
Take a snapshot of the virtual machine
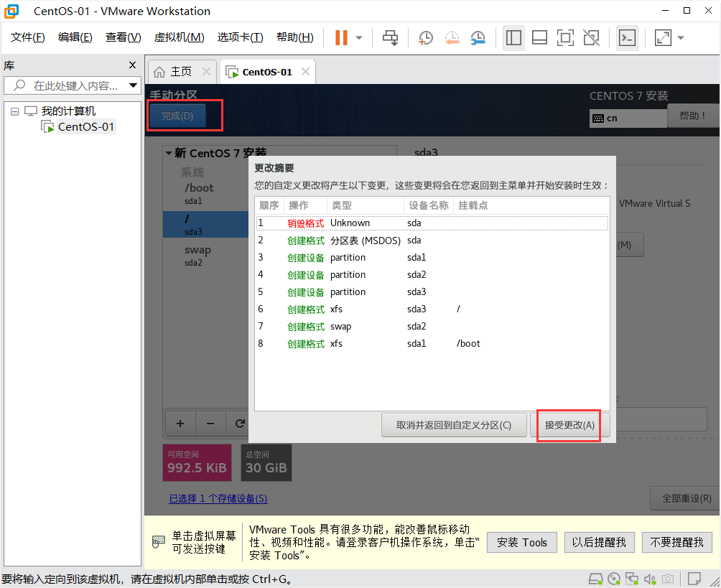[x=425, y=37]
